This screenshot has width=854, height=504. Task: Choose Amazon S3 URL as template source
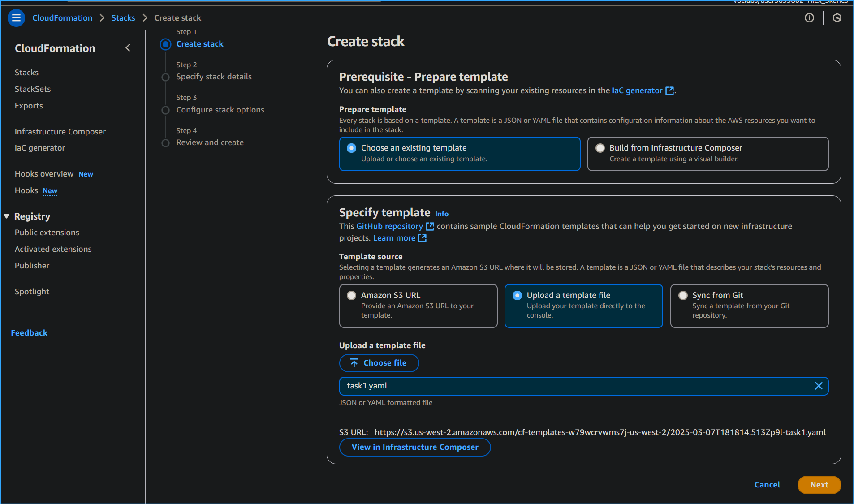[x=352, y=295]
